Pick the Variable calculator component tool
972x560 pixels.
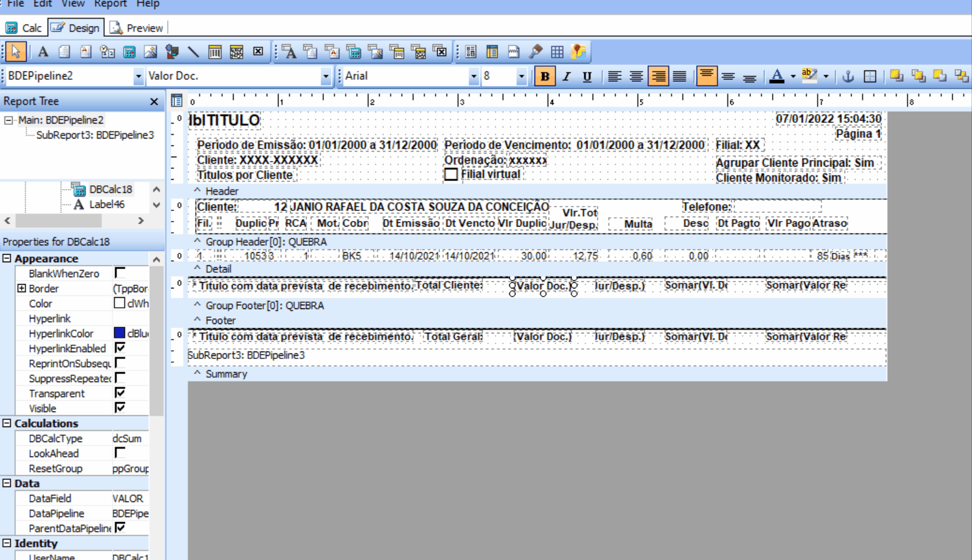pos(129,52)
